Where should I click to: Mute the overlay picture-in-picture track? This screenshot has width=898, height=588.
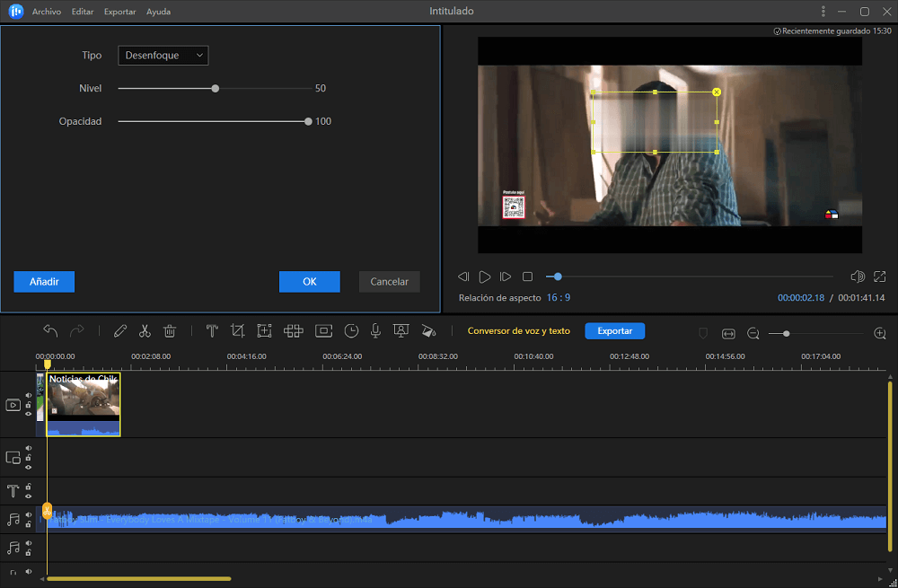(x=29, y=448)
